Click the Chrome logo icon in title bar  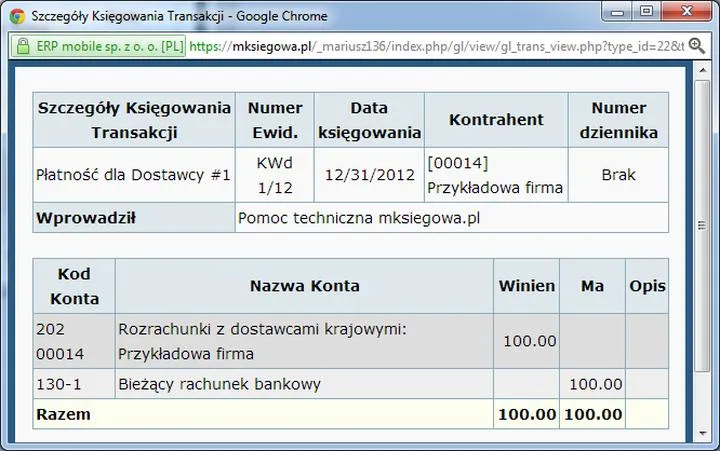[x=17, y=16]
